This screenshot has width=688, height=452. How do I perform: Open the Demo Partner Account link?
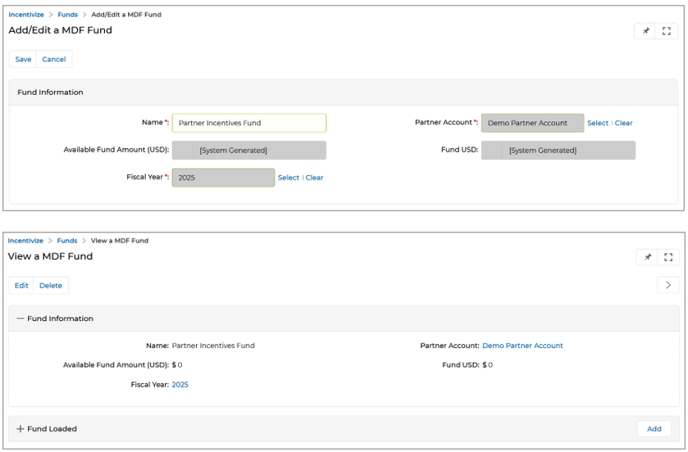[522, 346]
